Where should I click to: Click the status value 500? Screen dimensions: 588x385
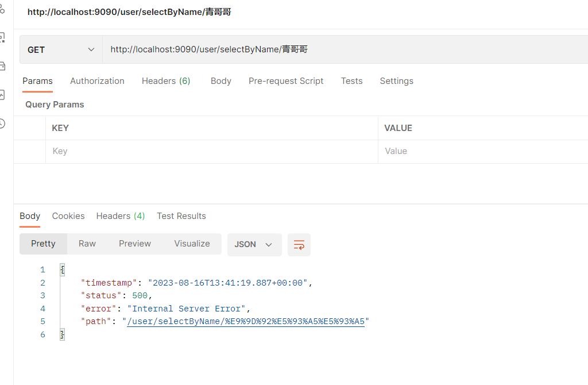click(140, 296)
